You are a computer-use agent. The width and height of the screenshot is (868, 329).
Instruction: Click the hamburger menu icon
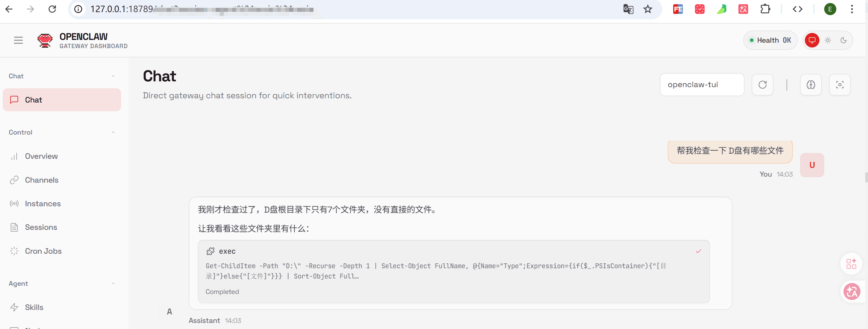pos(18,40)
